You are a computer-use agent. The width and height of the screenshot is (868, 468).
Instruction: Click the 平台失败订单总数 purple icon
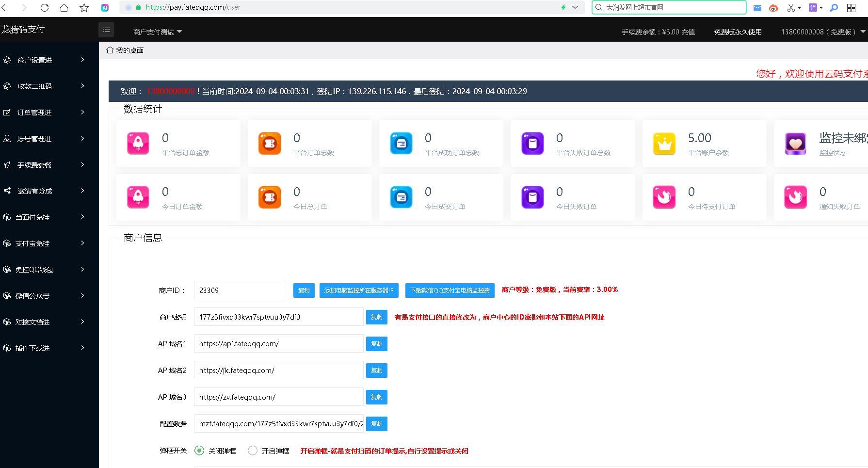[x=532, y=144]
